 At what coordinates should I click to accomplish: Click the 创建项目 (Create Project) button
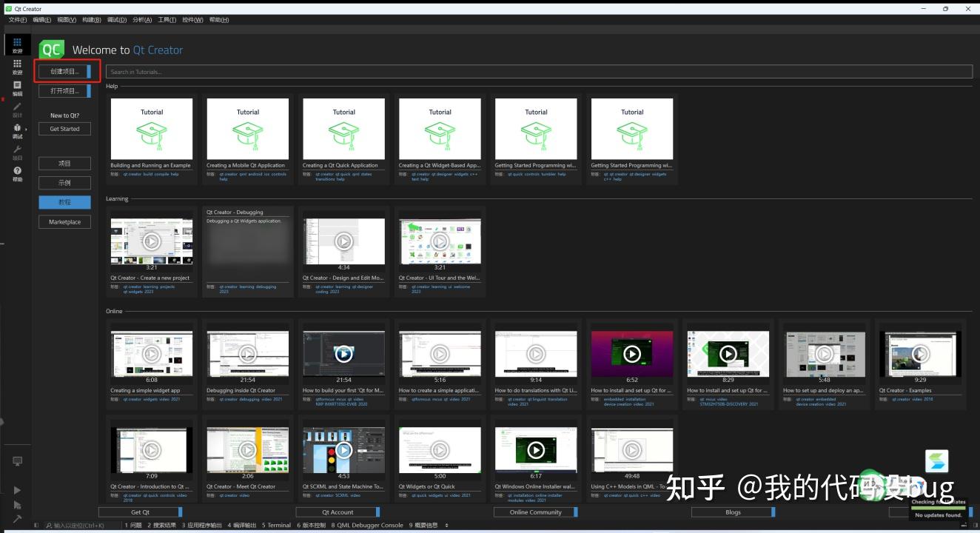[64, 70]
